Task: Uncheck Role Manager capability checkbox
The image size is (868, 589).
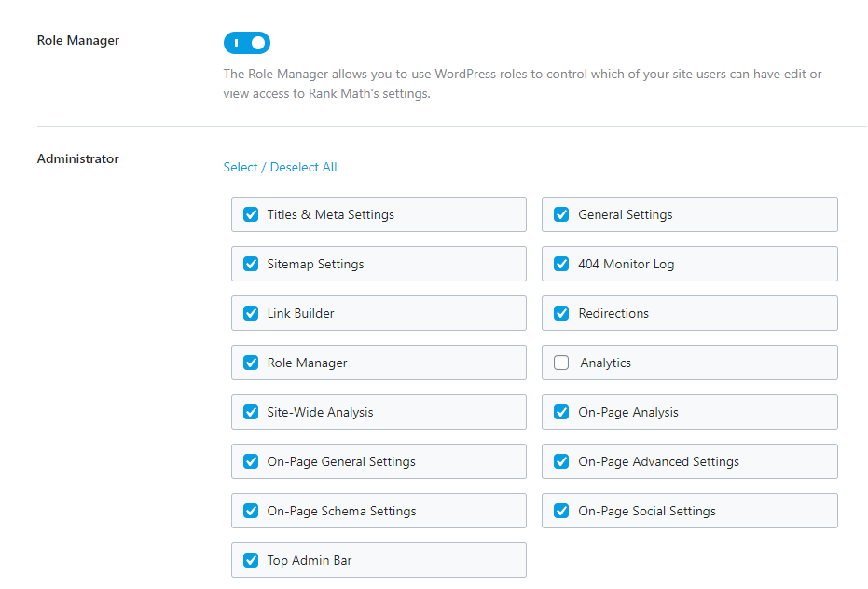Action: pos(251,363)
